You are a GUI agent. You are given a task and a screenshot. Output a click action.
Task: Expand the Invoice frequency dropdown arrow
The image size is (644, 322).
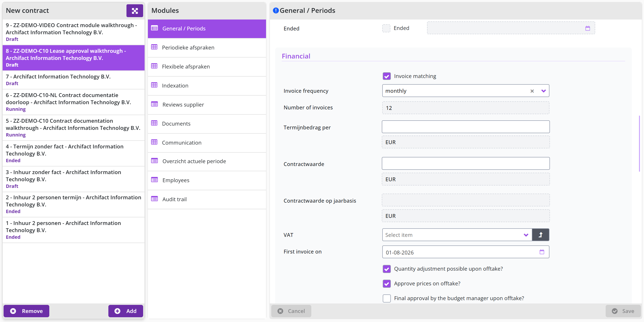[543, 91]
